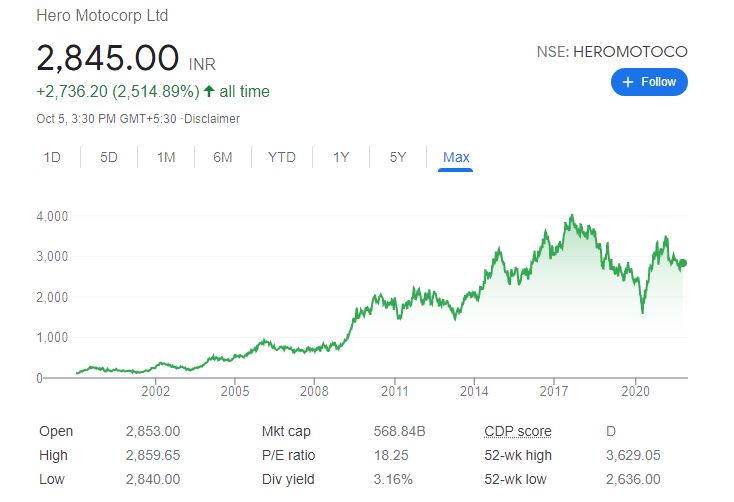This screenshot has height=502, width=734.
Task: Click the green up arrow by all time
Action: tap(208, 92)
